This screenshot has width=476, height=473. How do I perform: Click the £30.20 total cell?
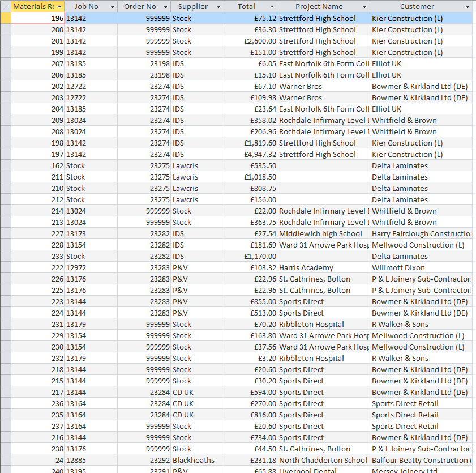click(250, 381)
